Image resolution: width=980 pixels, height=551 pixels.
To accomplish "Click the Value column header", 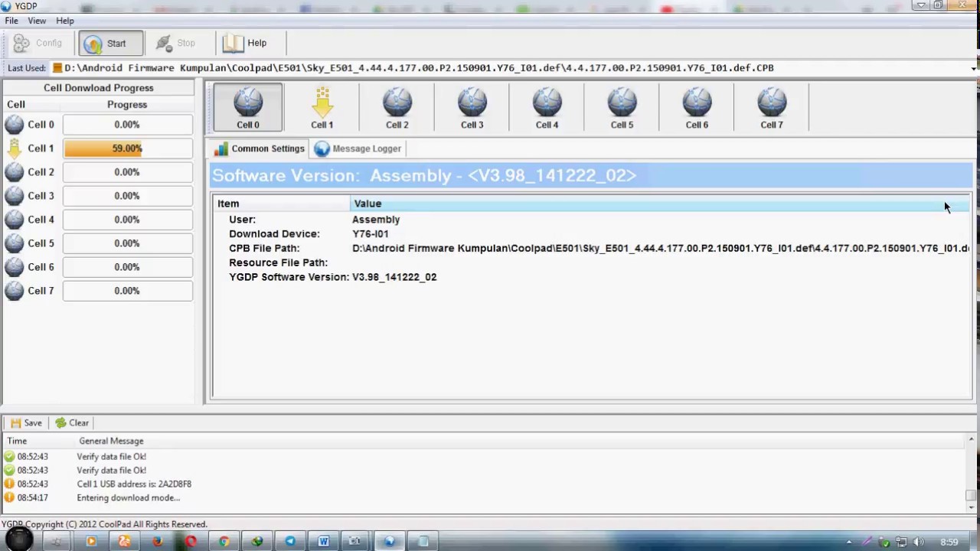I will (660, 204).
